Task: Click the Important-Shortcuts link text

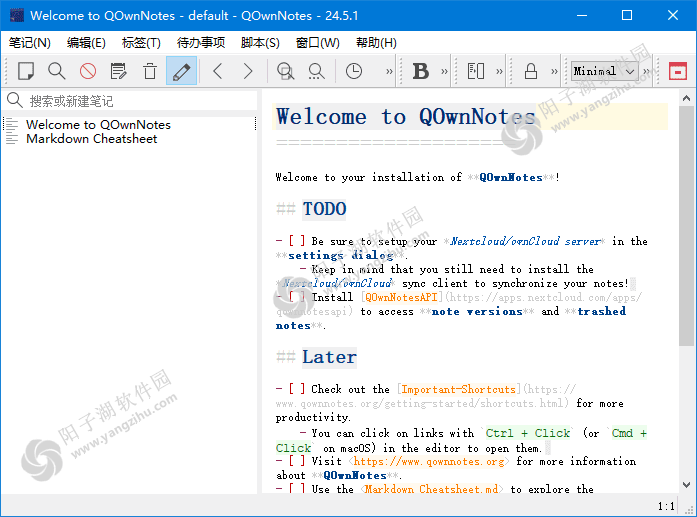Action: pyautogui.click(x=458, y=389)
